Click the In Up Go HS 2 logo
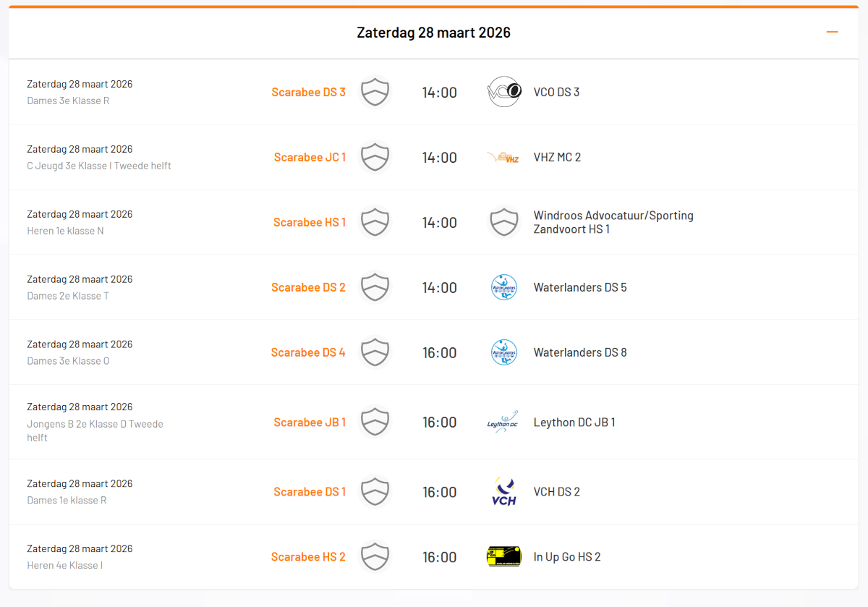 click(503, 557)
